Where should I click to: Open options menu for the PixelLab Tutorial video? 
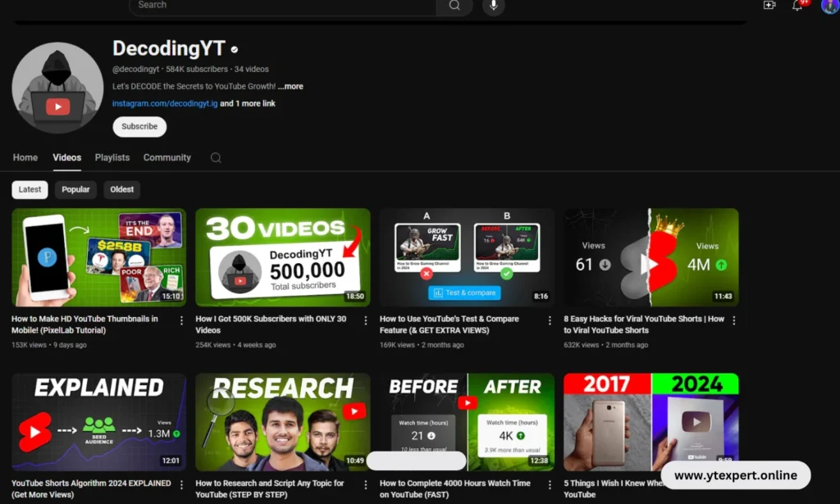pos(182,321)
